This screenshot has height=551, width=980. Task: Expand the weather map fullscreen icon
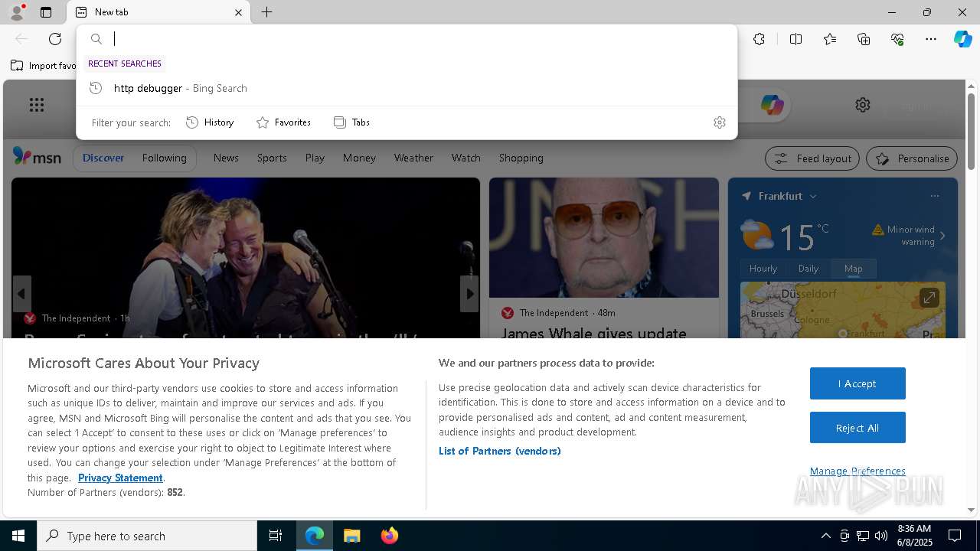[x=929, y=297]
